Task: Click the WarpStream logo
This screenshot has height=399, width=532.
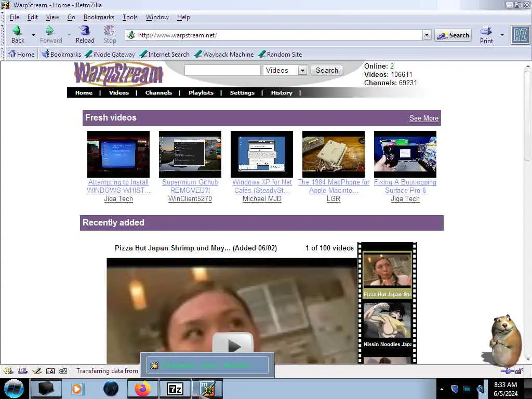Action: click(x=119, y=74)
